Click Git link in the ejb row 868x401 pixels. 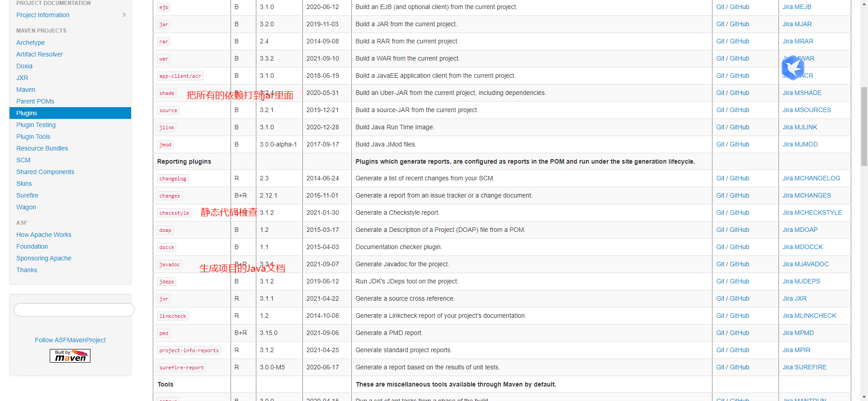[720, 7]
